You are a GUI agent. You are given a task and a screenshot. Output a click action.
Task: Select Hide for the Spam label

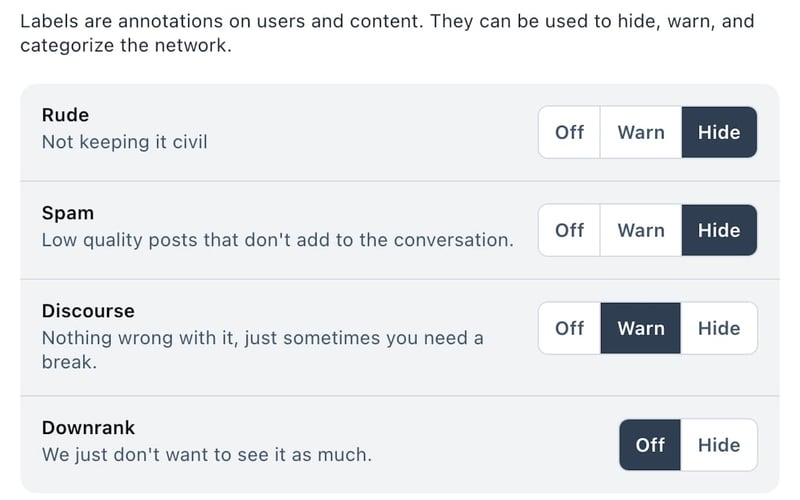pyautogui.click(x=719, y=230)
